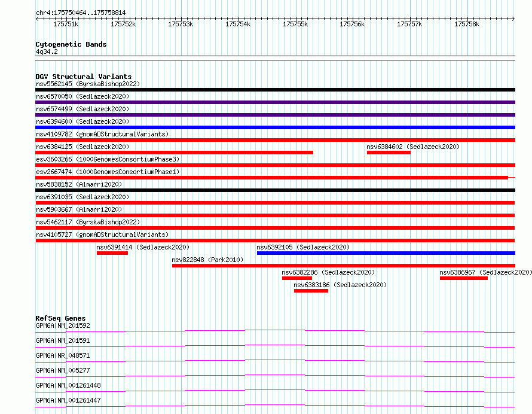Open esv3603266 (1000GenomesConsortiumPhase3) label
Viewport: 532px width, 414px height.
(108, 159)
